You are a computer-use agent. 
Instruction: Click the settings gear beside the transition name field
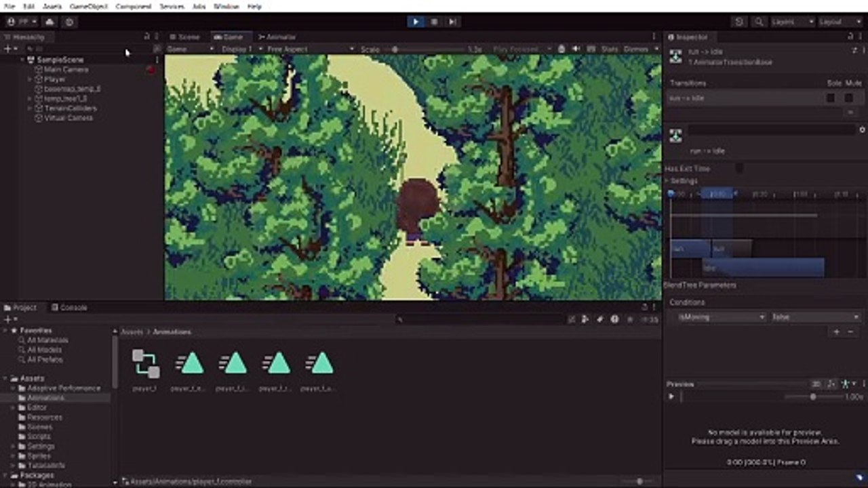862,129
